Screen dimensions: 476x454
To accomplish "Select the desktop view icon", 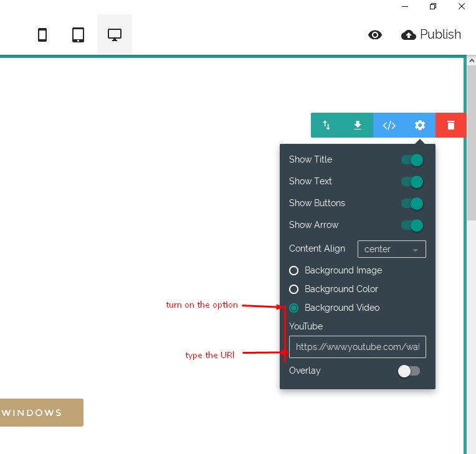I will [x=115, y=35].
